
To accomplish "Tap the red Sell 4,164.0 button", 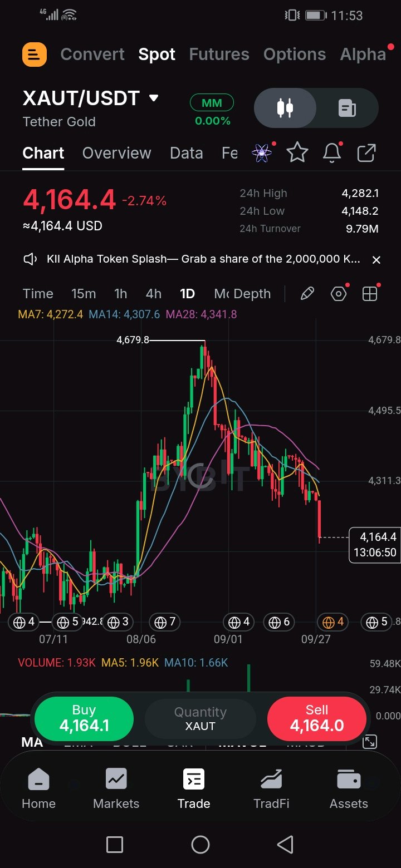I will click(x=317, y=718).
